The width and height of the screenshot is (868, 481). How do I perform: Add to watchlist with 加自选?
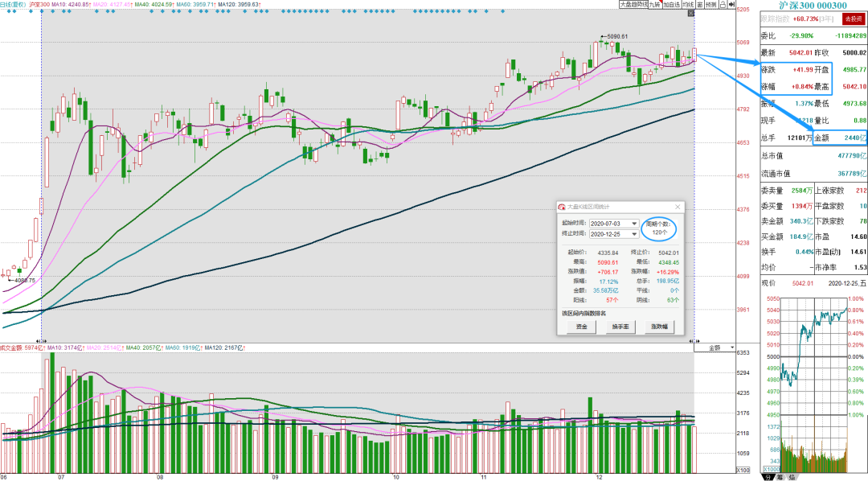click(x=672, y=5)
